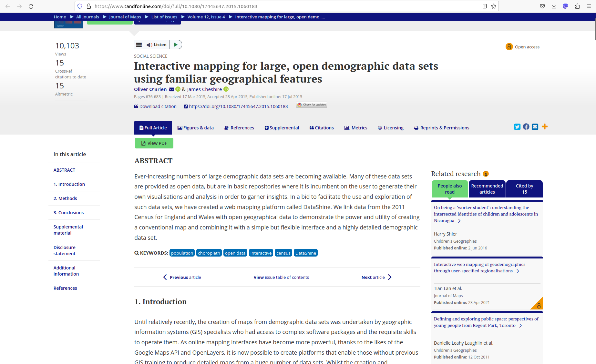Select the Cited by 15 tab
Screen dimensions: 596x364
[524, 189]
